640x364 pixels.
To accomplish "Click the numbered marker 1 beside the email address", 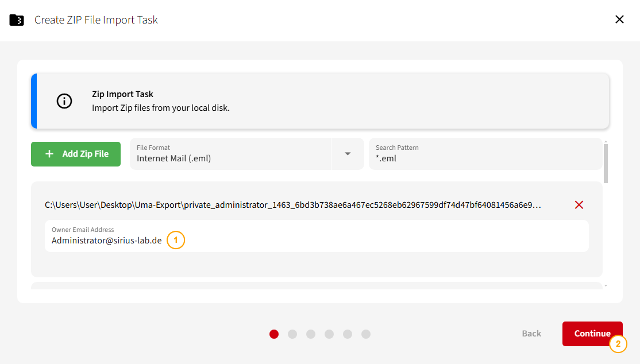I will coord(176,240).
